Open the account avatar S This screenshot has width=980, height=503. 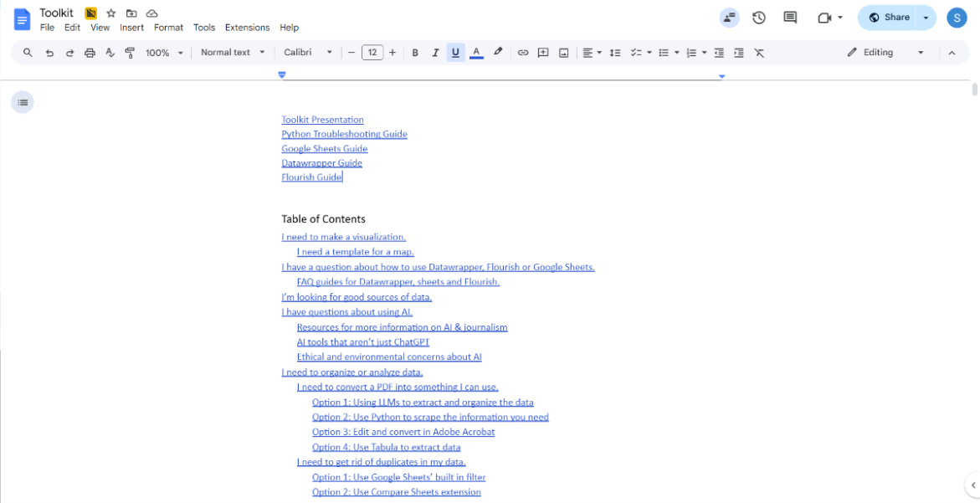(x=957, y=18)
